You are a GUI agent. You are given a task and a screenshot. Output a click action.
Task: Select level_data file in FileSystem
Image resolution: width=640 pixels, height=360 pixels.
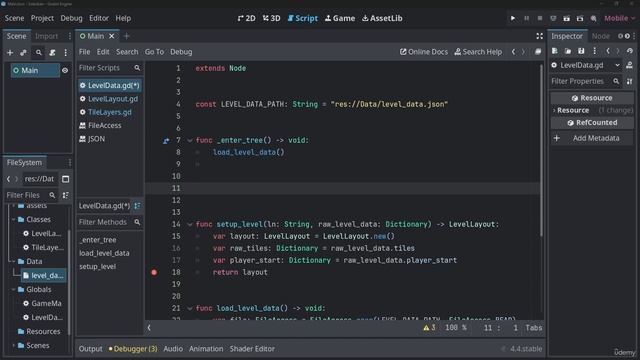pyautogui.click(x=44, y=276)
